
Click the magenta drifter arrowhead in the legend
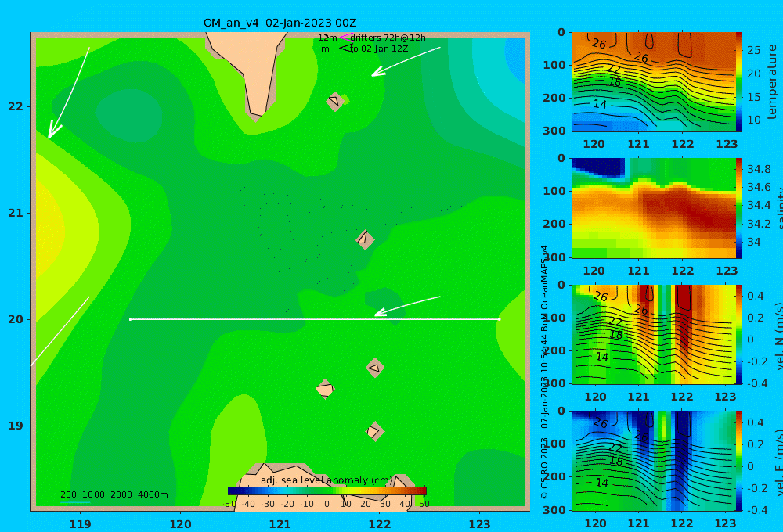[345, 38]
